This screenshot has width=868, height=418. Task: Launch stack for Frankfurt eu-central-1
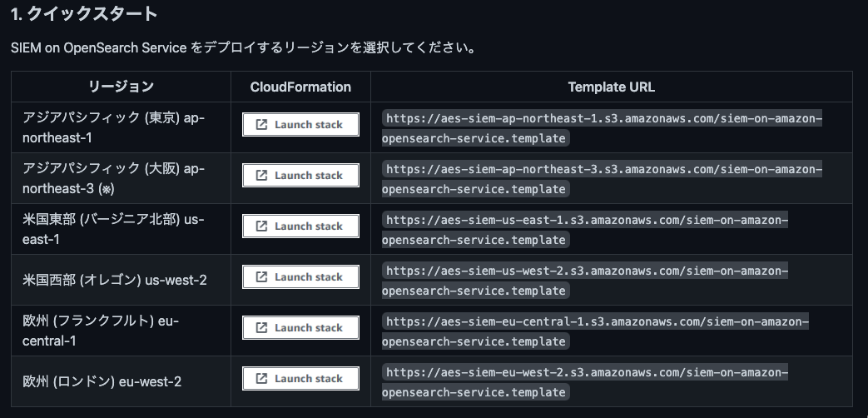300,328
